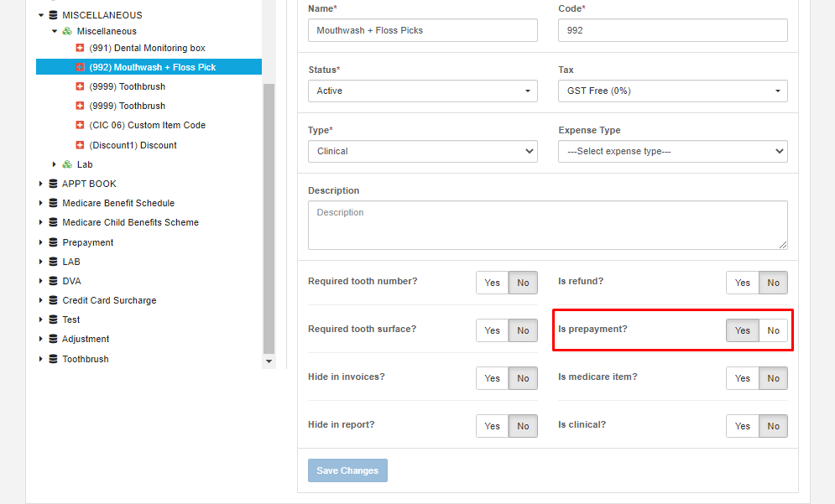Image resolution: width=835 pixels, height=504 pixels.
Task: Click the Save Changes button
Action: [x=347, y=470]
